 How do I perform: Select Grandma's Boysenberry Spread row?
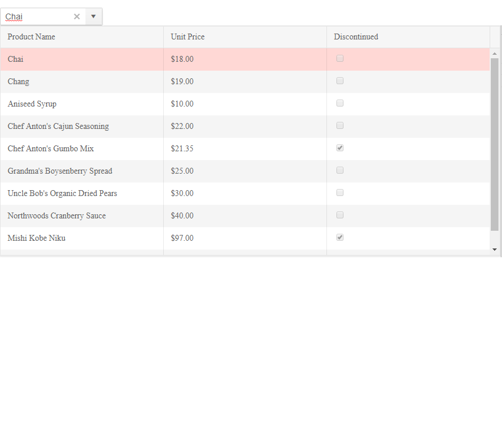(245, 171)
